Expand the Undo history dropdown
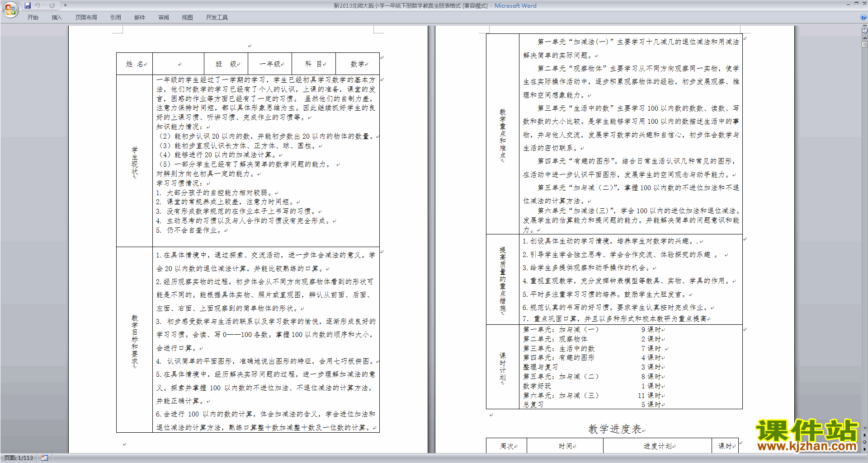Screen dimensions: 868x463 pyautogui.click(x=44, y=5)
